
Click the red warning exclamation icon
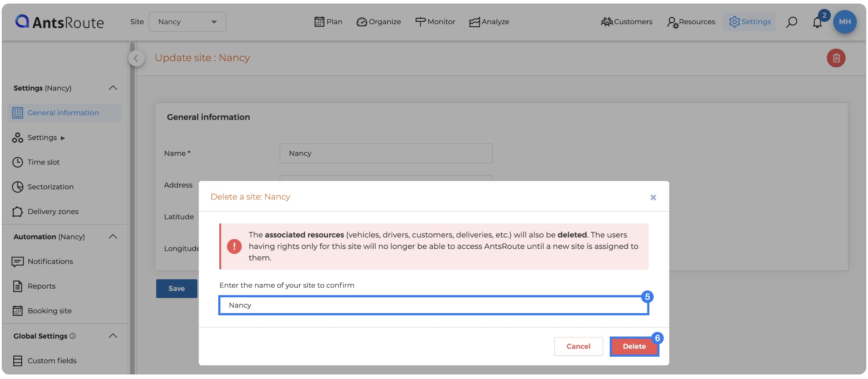pos(234,246)
